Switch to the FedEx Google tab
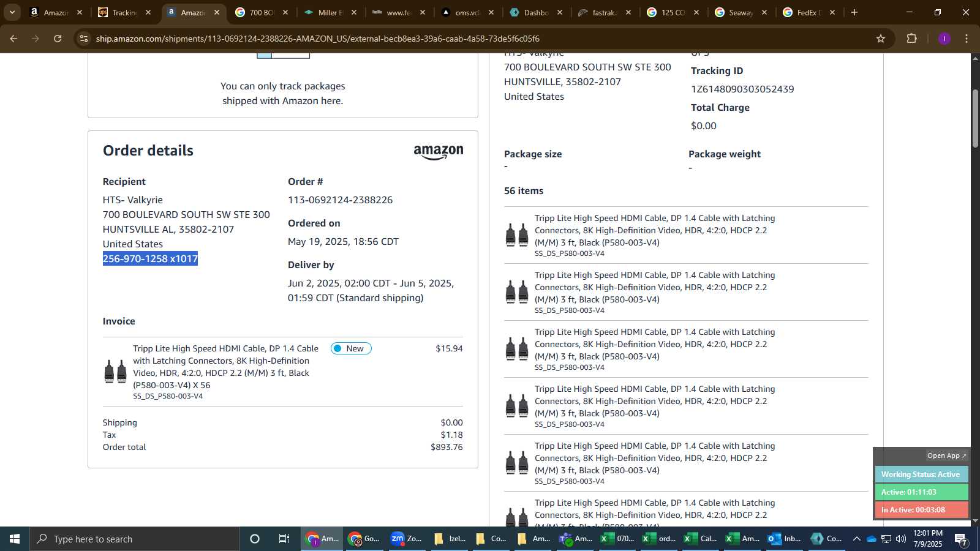Image resolution: width=980 pixels, height=551 pixels. [x=809, y=12]
